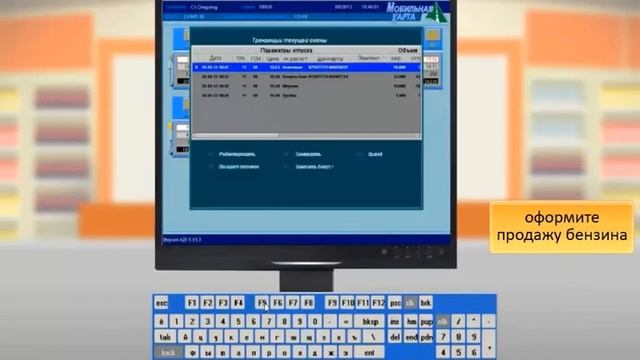The width and height of the screenshot is (640, 360).
Task: Click the backslash key on the keyboard
Action: [373, 337]
